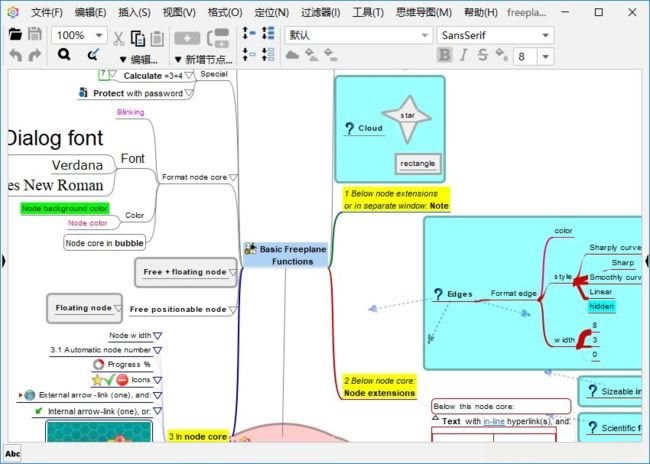Add a new child node icon
The width and height of the screenshot is (650, 464).
click(218, 38)
